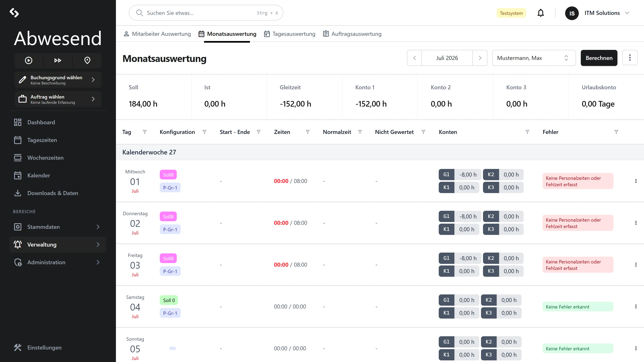Click the Dashboard grid icon
644x362 pixels.
18,122
